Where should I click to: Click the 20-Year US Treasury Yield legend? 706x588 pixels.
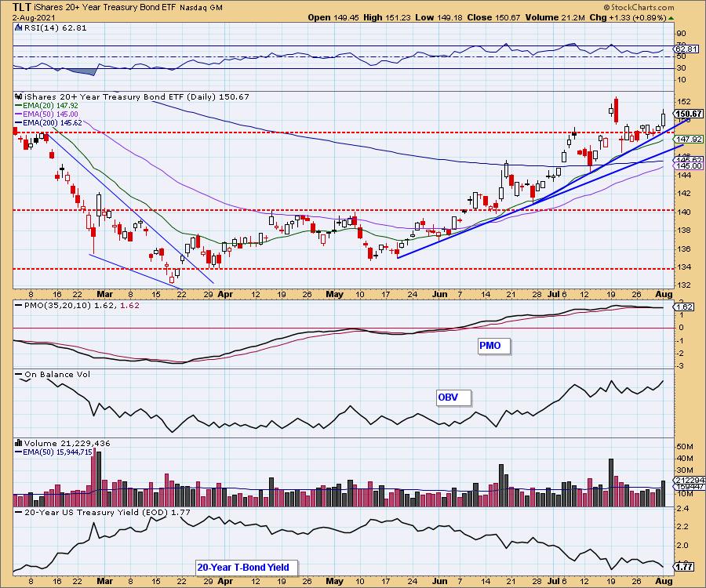click(x=103, y=513)
